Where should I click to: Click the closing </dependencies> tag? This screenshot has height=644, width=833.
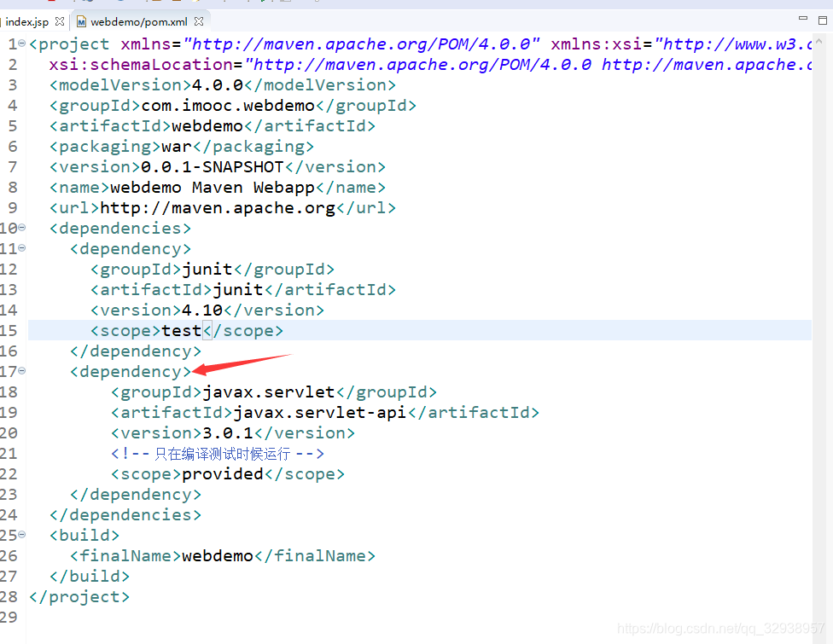(x=125, y=515)
